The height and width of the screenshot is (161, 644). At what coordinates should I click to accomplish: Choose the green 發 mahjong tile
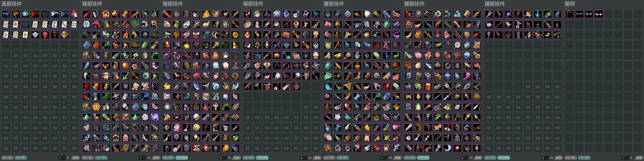(26, 35)
